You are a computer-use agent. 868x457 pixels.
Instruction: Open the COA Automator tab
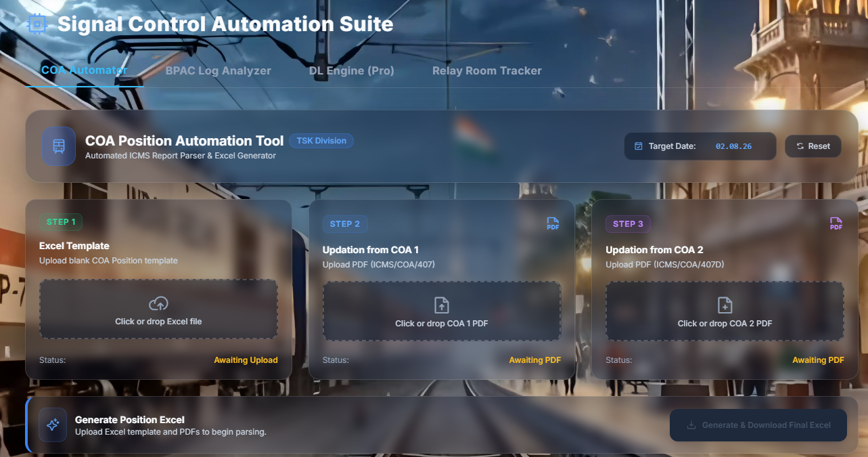(x=85, y=70)
